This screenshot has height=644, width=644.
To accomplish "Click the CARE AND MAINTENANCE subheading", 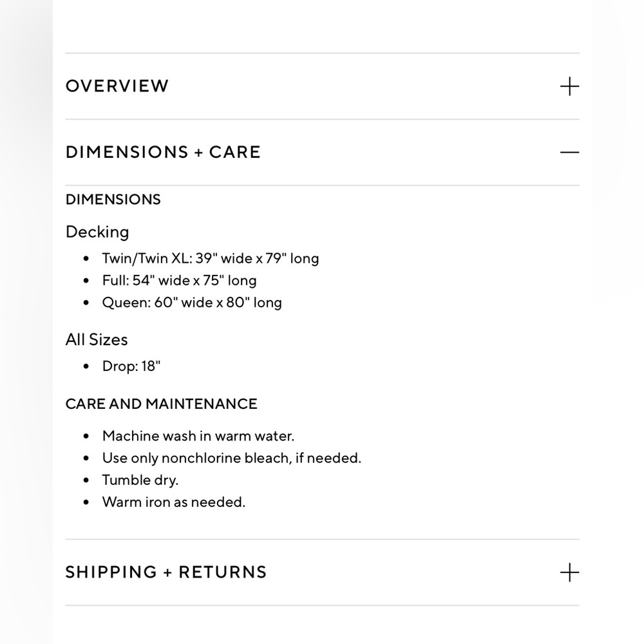I will [162, 404].
